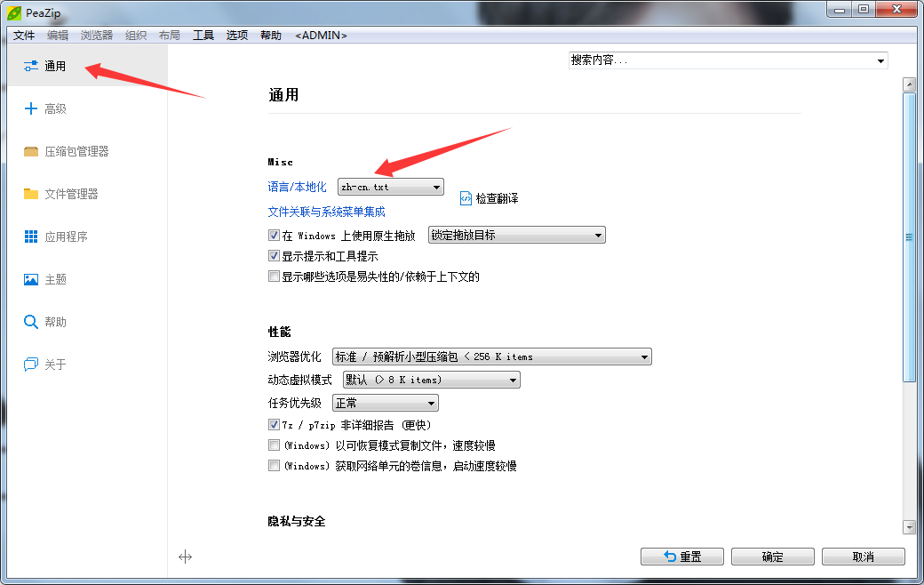Image resolution: width=924 pixels, height=585 pixels.
Task: Click the 帮助 magnifier icon
Action: [x=31, y=322]
